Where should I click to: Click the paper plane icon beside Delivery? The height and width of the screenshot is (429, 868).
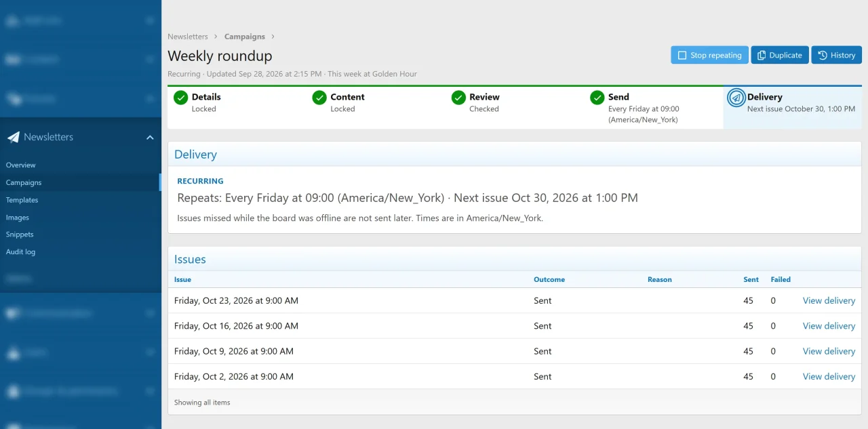[736, 98]
